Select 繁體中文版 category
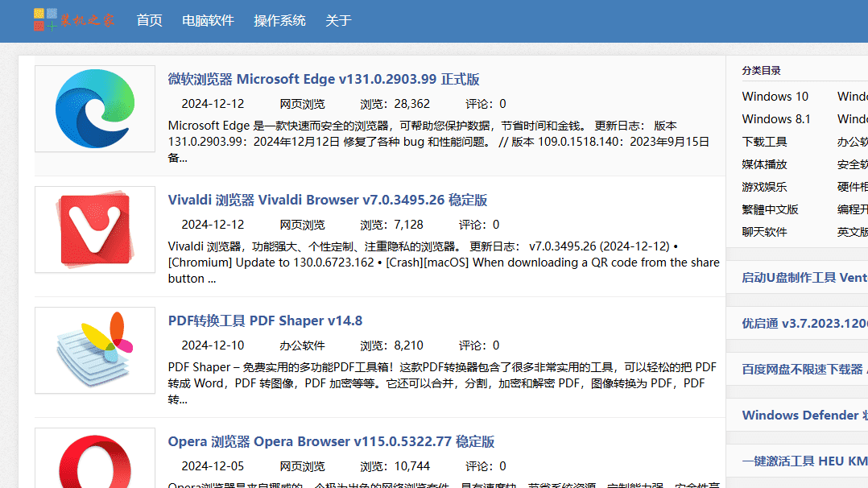The image size is (868, 488). (x=770, y=209)
